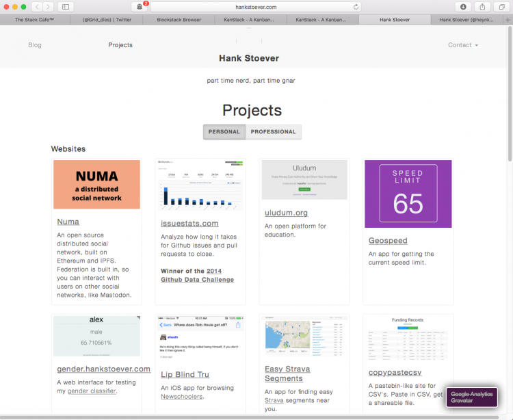Open the Share toolbar icon
Viewport: 513px width, 420px height.
tap(482, 7)
